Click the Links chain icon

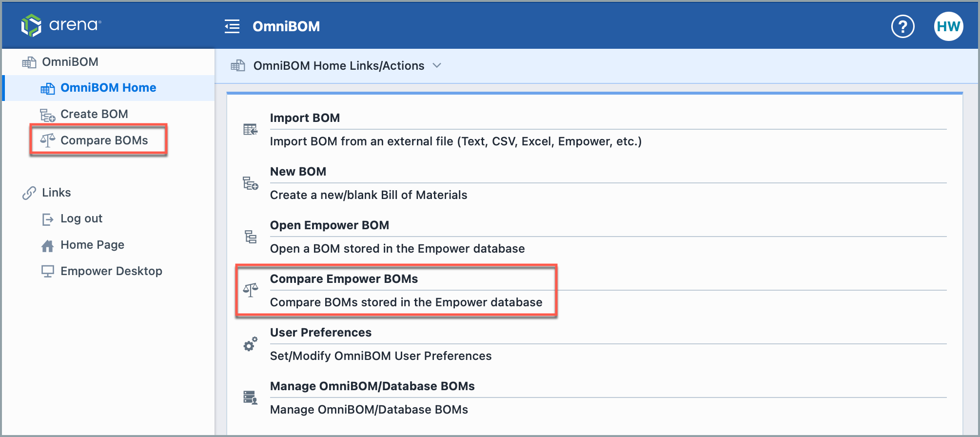click(x=29, y=192)
